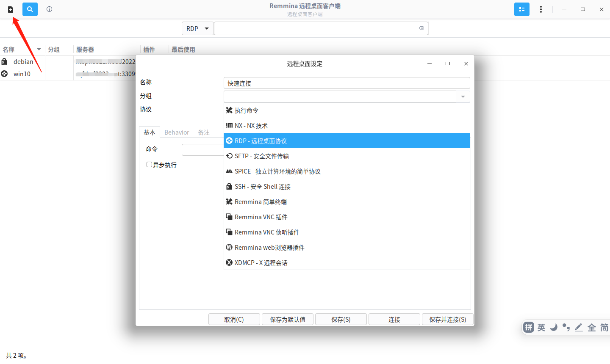The width and height of the screenshot is (610, 364).
Task: Click the 连接 button
Action: [394, 320]
